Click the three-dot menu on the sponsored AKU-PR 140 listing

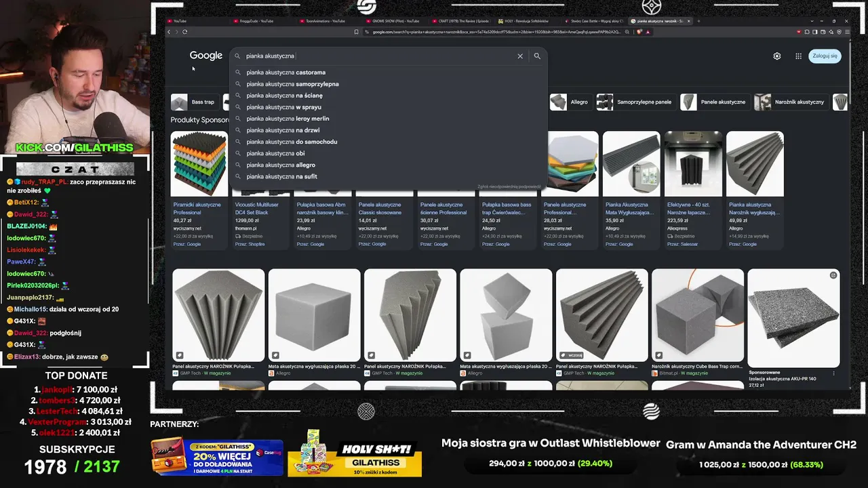point(833,373)
